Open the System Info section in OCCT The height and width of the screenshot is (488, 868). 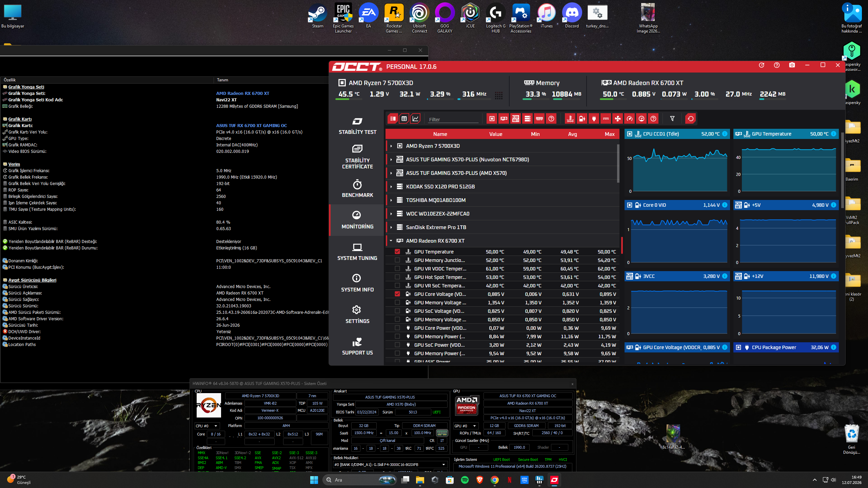click(357, 283)
